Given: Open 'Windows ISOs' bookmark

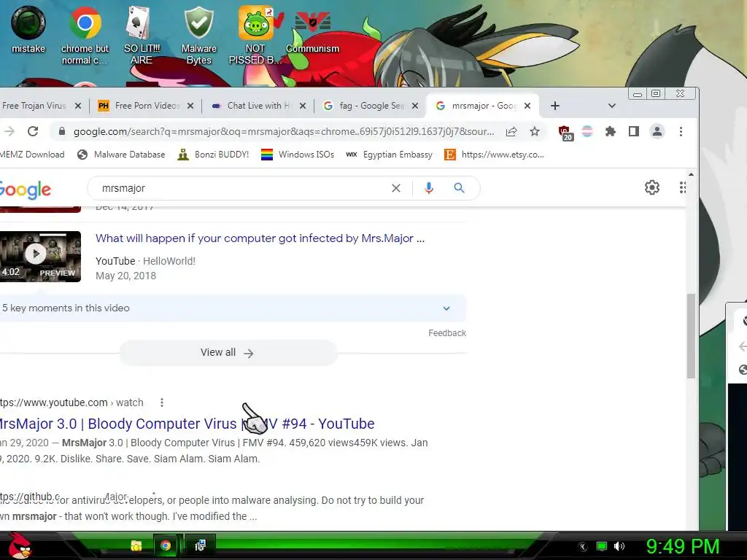Looking at the screenshot, I should 298,155.
